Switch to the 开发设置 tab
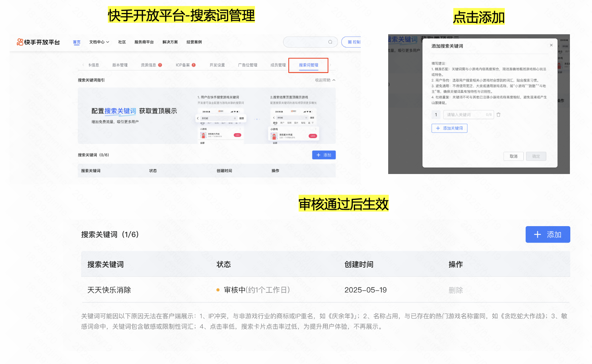This screenshot has width=592, height=364. tap(217, 65)
